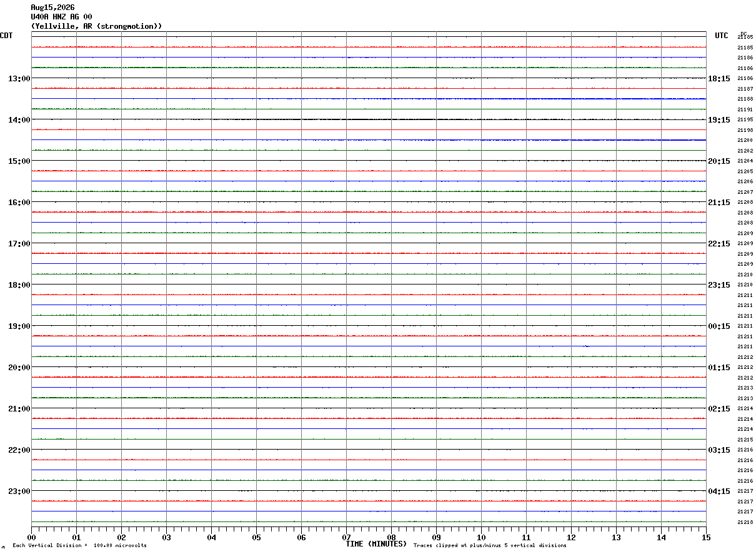Pick the 18:00 CDT hour label
The width and height of the screenshot is (756, 554).
click(x=19, y=285)
